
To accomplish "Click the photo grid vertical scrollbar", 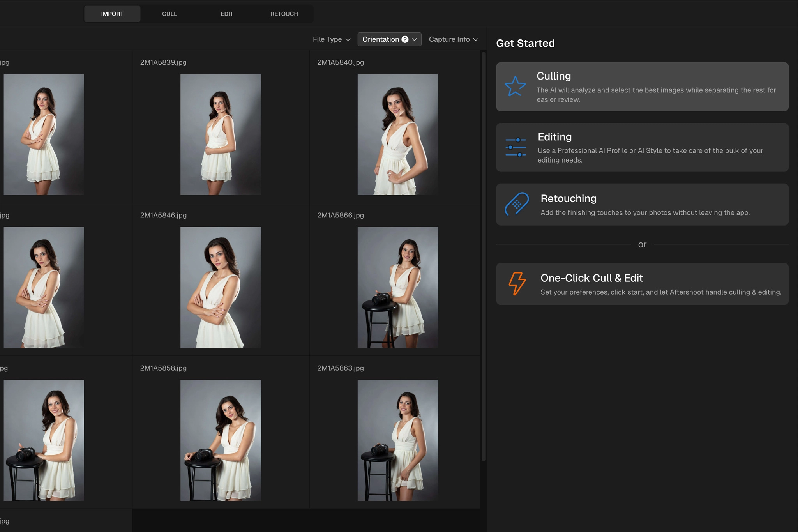I will [484, 256].
